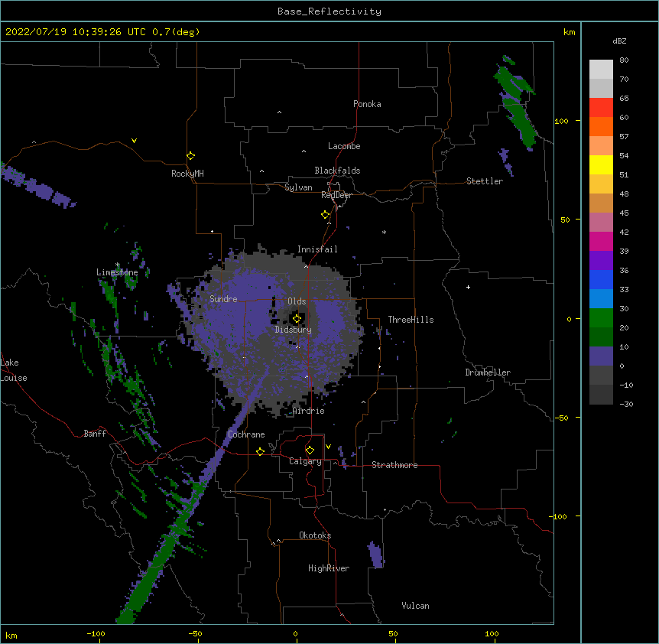Click the -100 km bottom axis tick label

pyautogui.click(x=96, y=633)
